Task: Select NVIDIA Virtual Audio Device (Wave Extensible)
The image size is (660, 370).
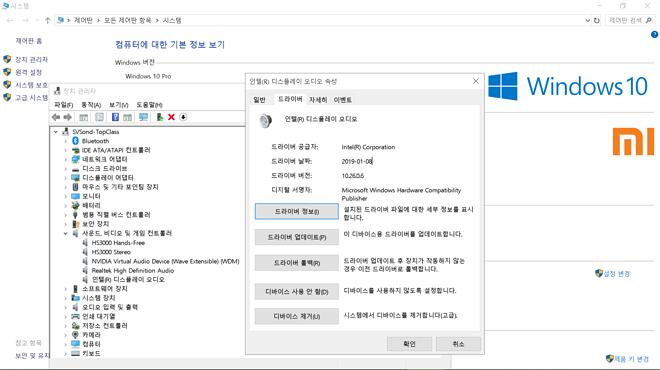Action: tap(165, 261)
